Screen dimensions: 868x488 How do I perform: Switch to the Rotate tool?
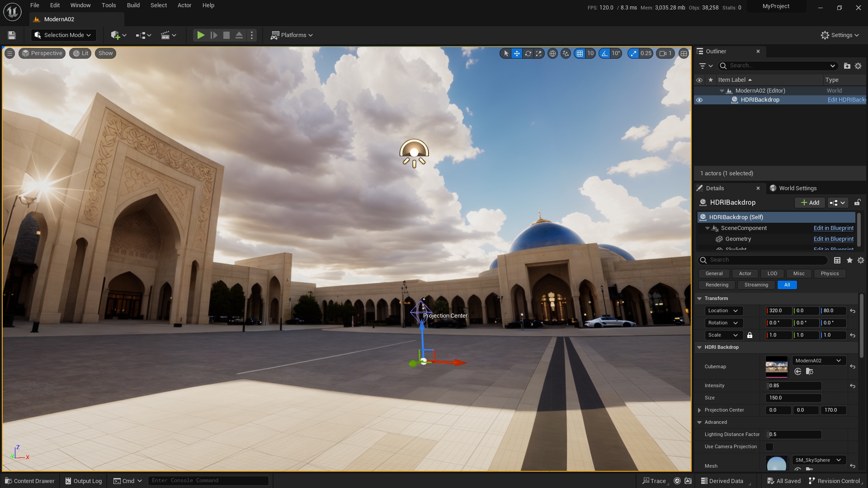pos(528,53)
